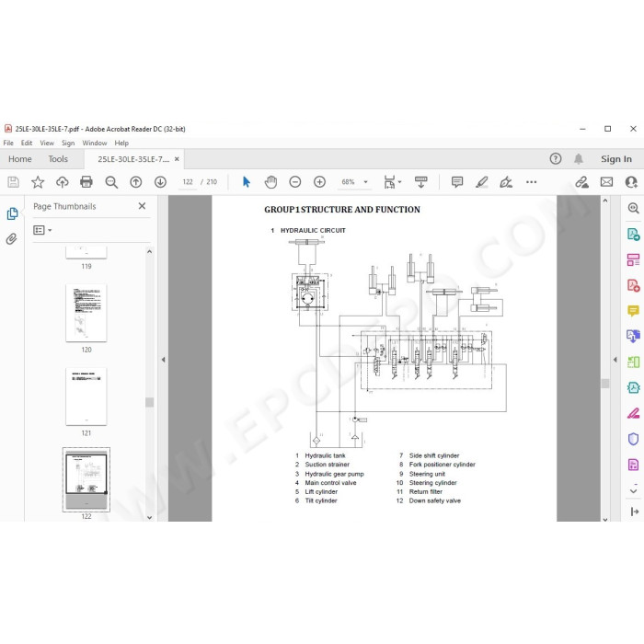Viewport: 644px width, 644px height.
Task: Open Attachments paperclip icon in left rail
Action: point(11,238)
